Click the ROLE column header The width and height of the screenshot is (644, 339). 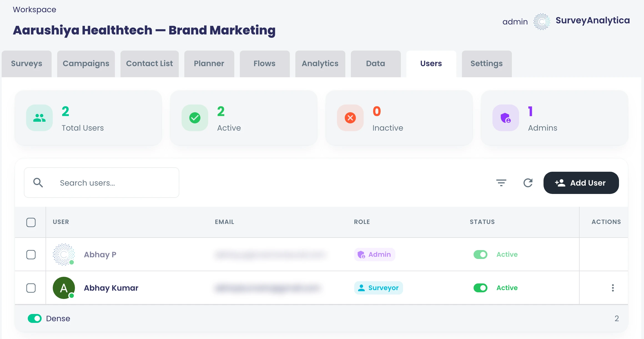(362, 222)
